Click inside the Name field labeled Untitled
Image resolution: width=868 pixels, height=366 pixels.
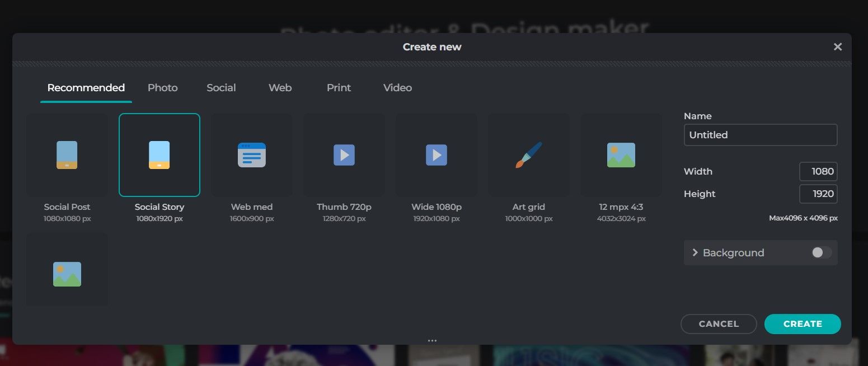click(x=760, y=135)
